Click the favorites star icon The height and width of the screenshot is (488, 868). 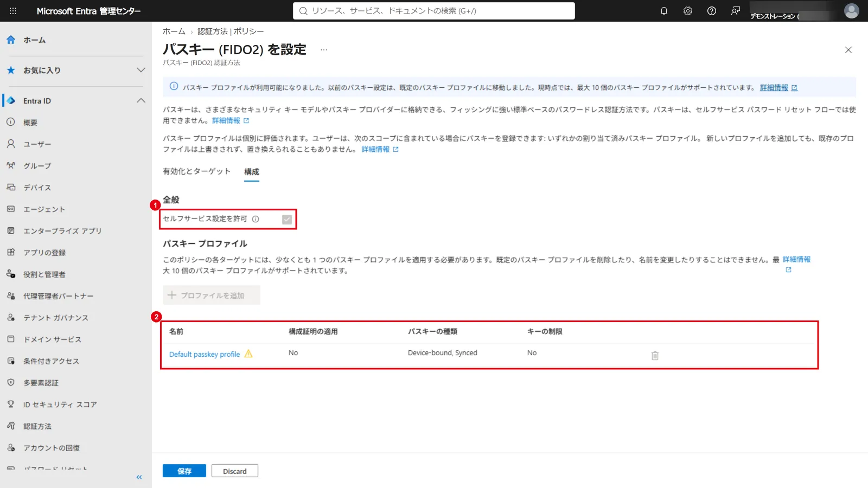tap(11, 70)
